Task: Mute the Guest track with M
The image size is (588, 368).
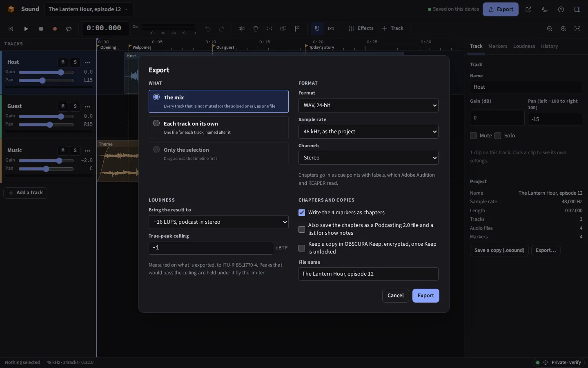Action: [x=62, y=106]
